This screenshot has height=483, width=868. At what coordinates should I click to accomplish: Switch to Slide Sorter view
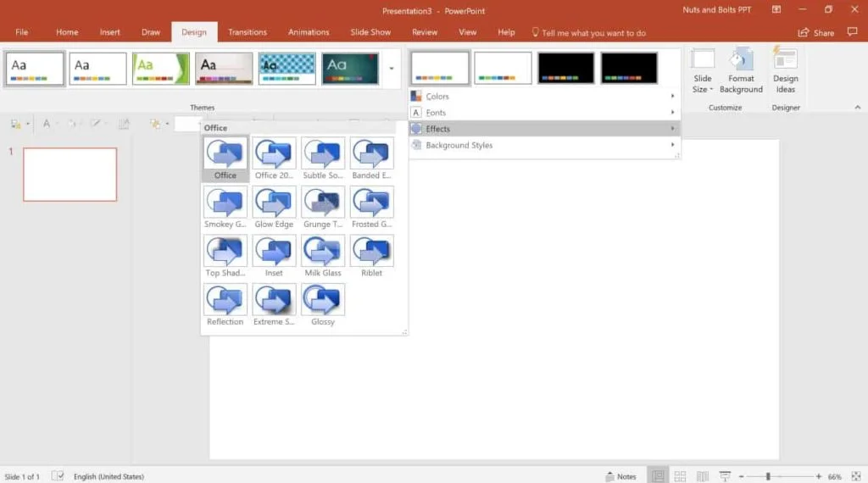[x=680, y=476]
